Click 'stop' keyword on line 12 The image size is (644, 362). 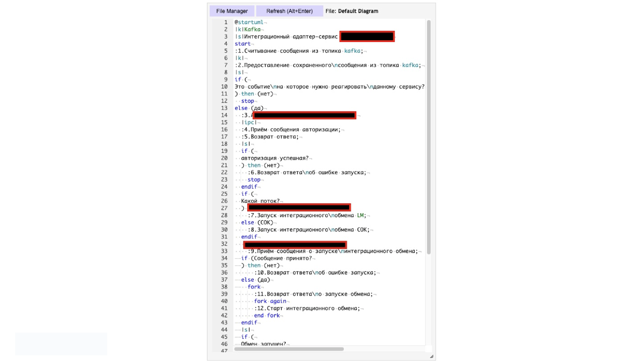[248, 101]
